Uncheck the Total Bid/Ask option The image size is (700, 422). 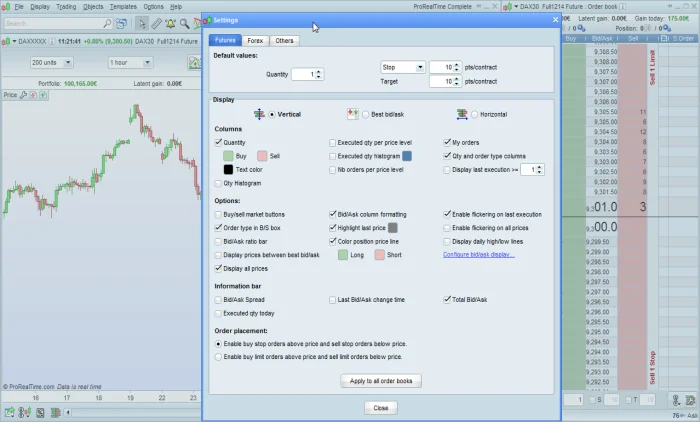point(447,299)
